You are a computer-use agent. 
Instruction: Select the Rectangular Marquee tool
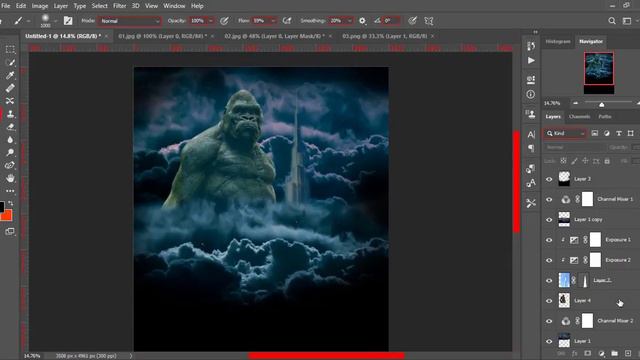[10, 49]
